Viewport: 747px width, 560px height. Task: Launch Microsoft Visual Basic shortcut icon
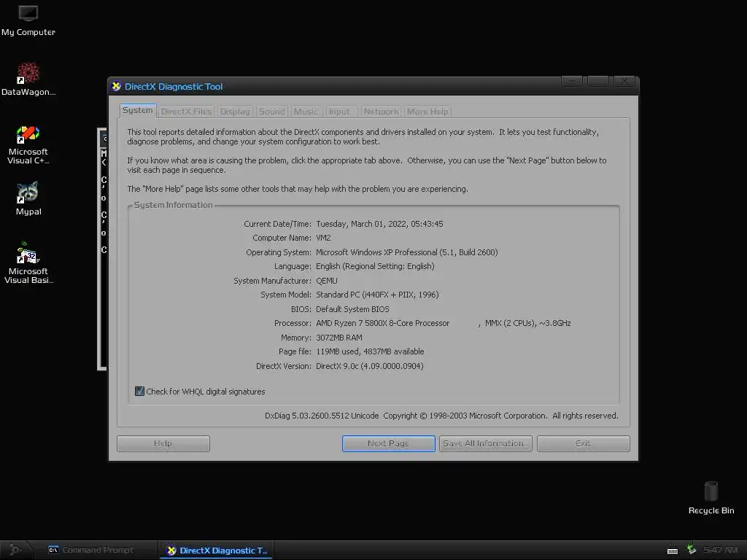coord(28,262)
